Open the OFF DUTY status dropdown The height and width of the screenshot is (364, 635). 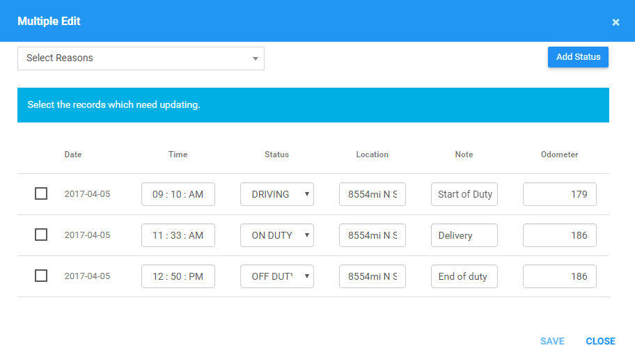point(277,276)
